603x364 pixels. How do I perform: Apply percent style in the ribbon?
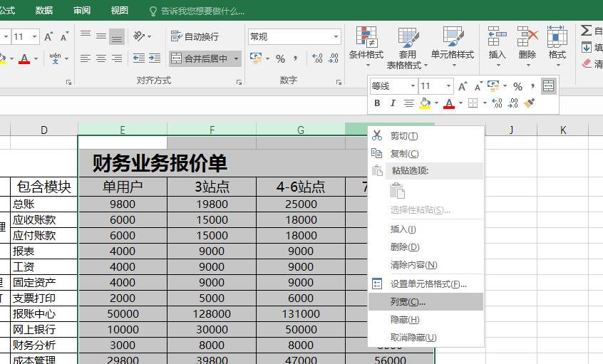pos(281,58)
